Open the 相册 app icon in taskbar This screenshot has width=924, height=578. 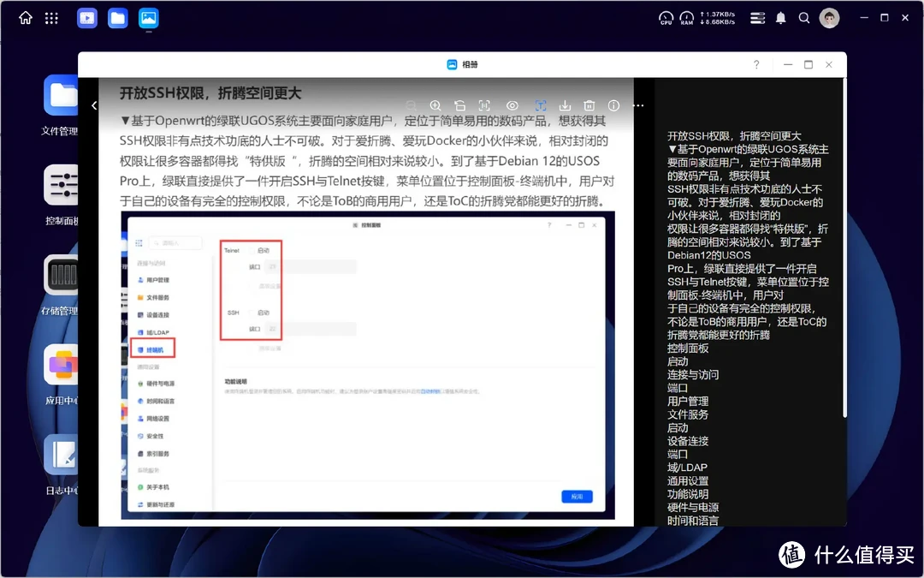coord(148,18)
